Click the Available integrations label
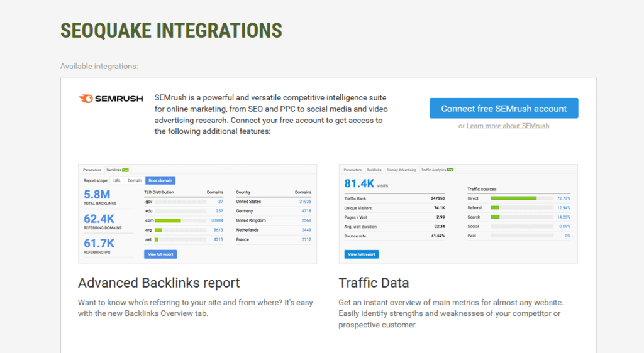Screen dimensions: 644x353 coord(99,67)
